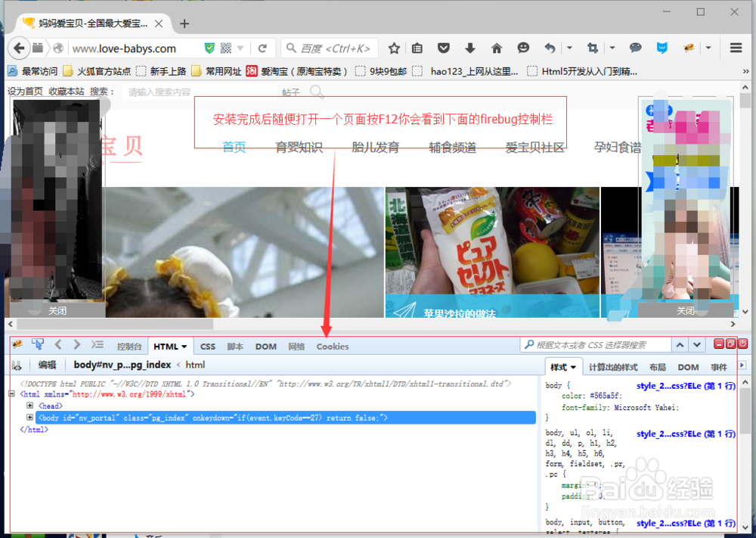The width and height of the screenshot is (756, 538).
Task: Click Firebug panel history forward arrow
Action: [76, 344]
